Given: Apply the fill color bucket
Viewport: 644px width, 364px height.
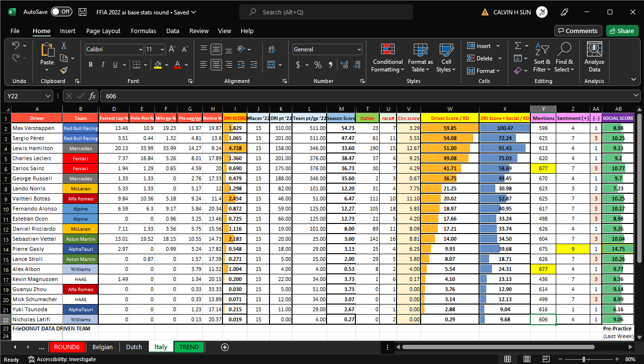Looking at the screenshot, I should (157, 65).
